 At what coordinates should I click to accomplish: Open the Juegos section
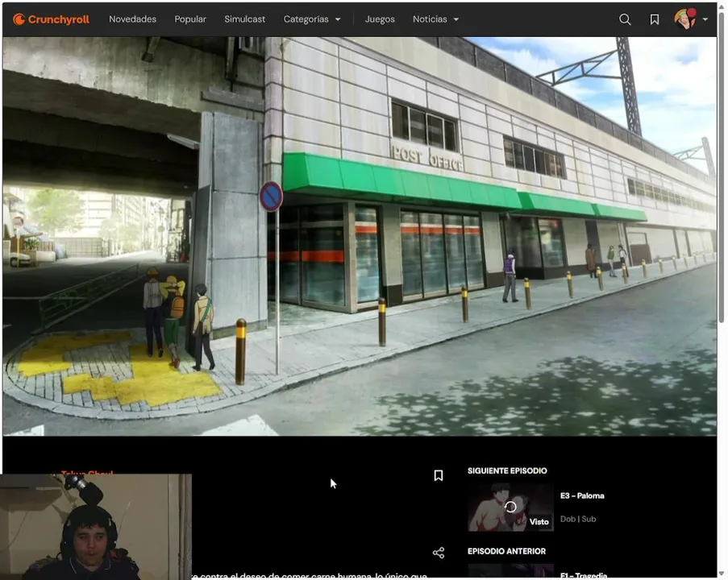380,19
